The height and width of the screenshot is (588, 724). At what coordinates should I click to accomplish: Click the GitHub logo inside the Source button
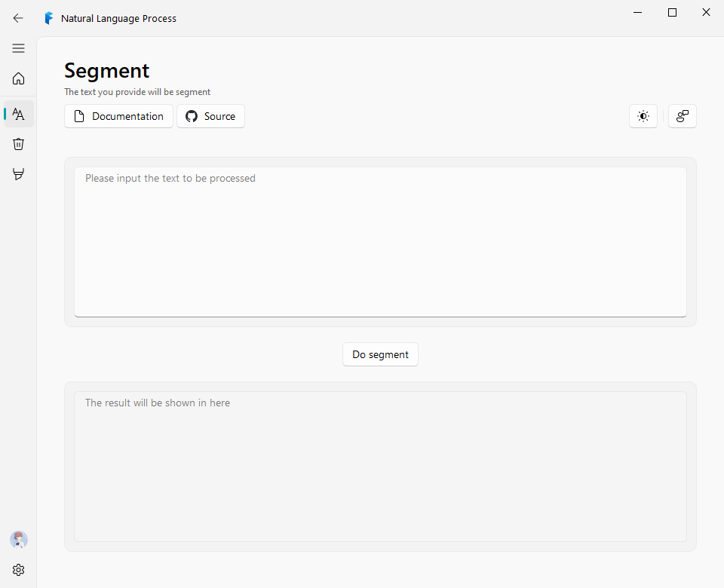point(191,116)
